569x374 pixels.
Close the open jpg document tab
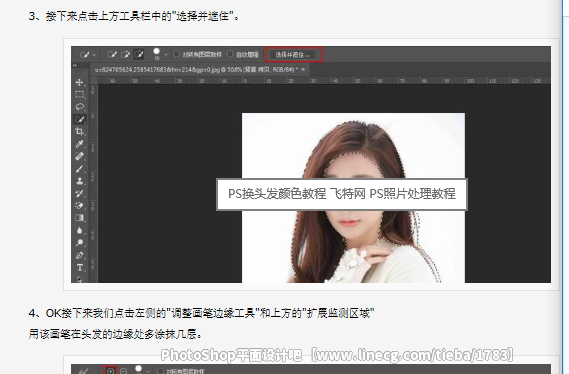(x=303, y=69)
